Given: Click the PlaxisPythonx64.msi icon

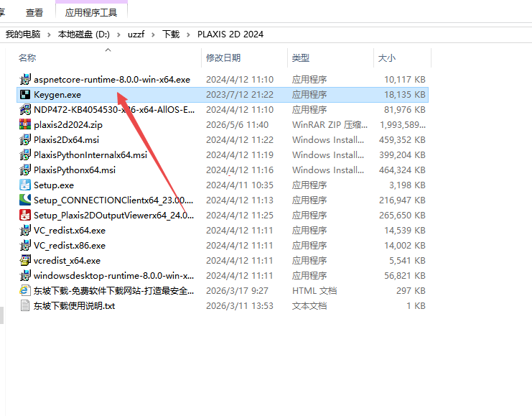Looking at the screenshot, I should [x=25, y=170].
